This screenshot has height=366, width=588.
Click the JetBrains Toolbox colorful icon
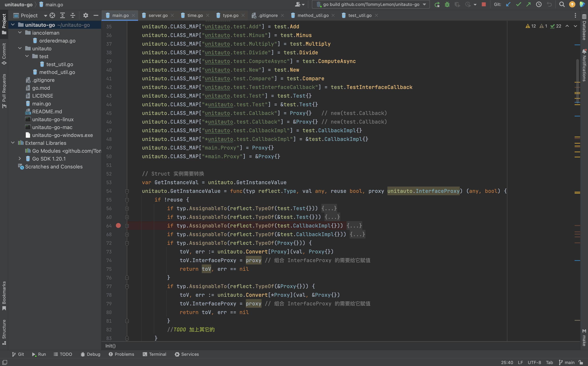(x=582, y=4)
